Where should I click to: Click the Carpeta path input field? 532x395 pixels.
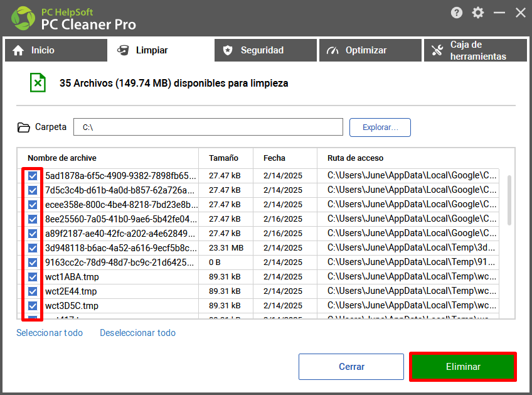pyautogui.click(x=208, y=127)
